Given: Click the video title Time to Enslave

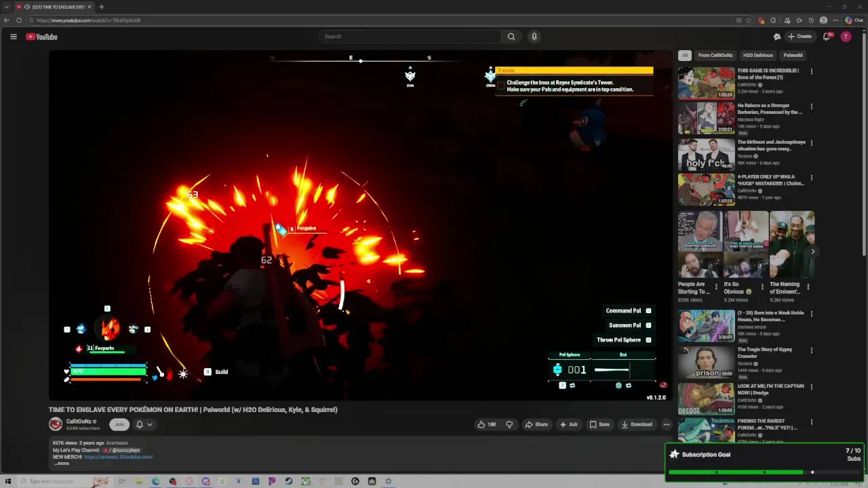Looking at the screenshot, I should tap(193, 409).
